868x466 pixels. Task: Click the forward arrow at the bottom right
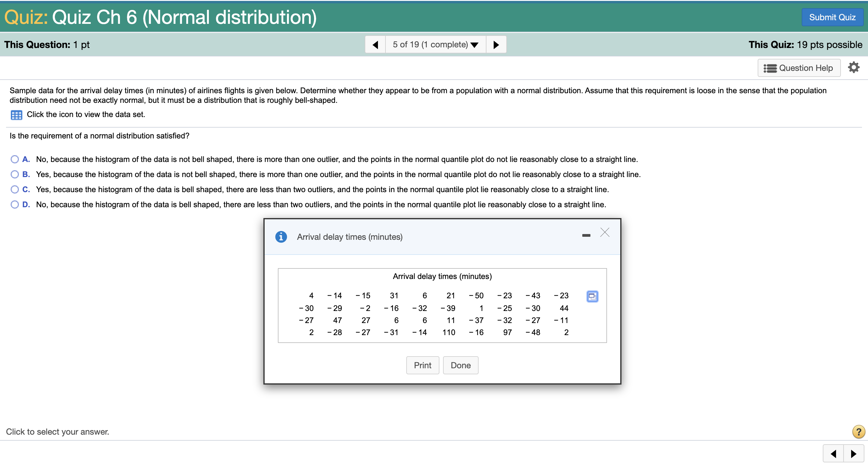coord(854,454)
